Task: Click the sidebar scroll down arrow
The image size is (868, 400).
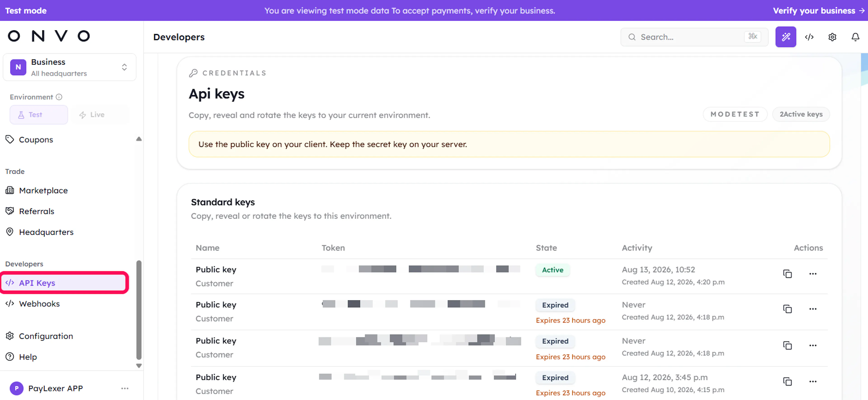Action: tap(139, 366)
